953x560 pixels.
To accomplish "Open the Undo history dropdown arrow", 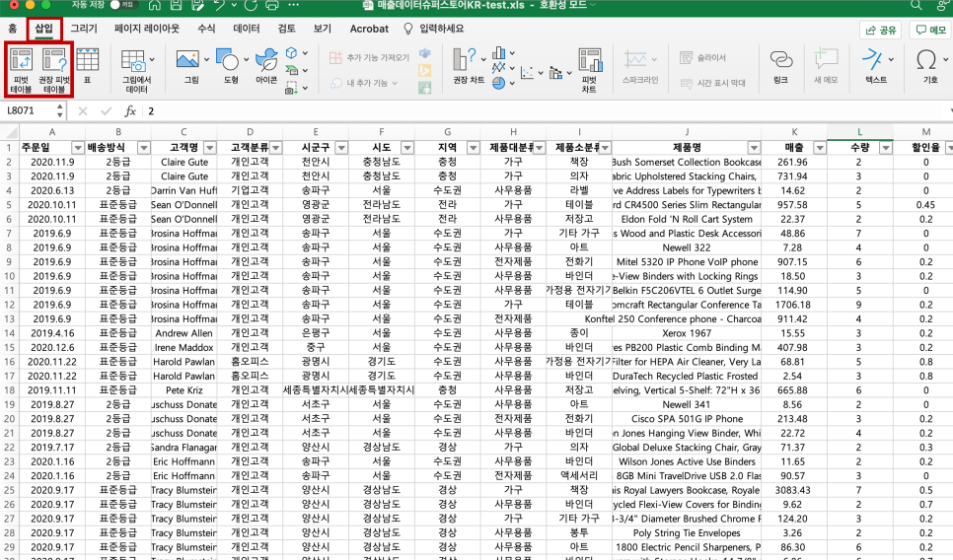I will click(x=234, y=6).
